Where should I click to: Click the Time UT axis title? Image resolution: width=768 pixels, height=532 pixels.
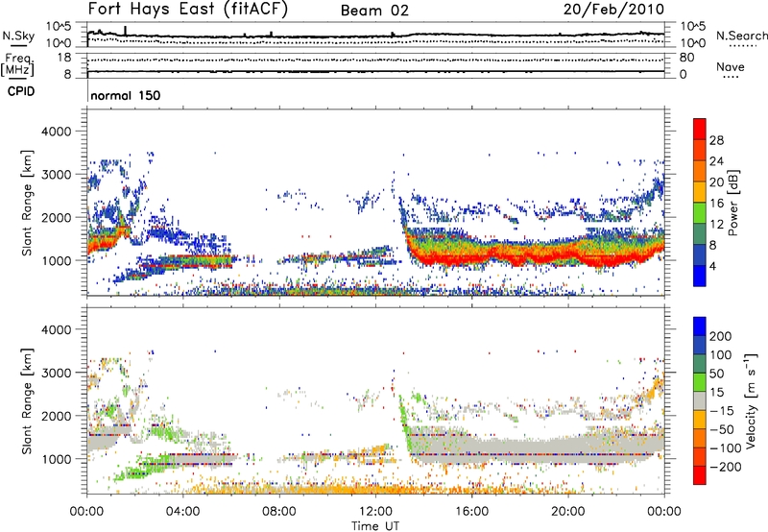click(375, 526)
